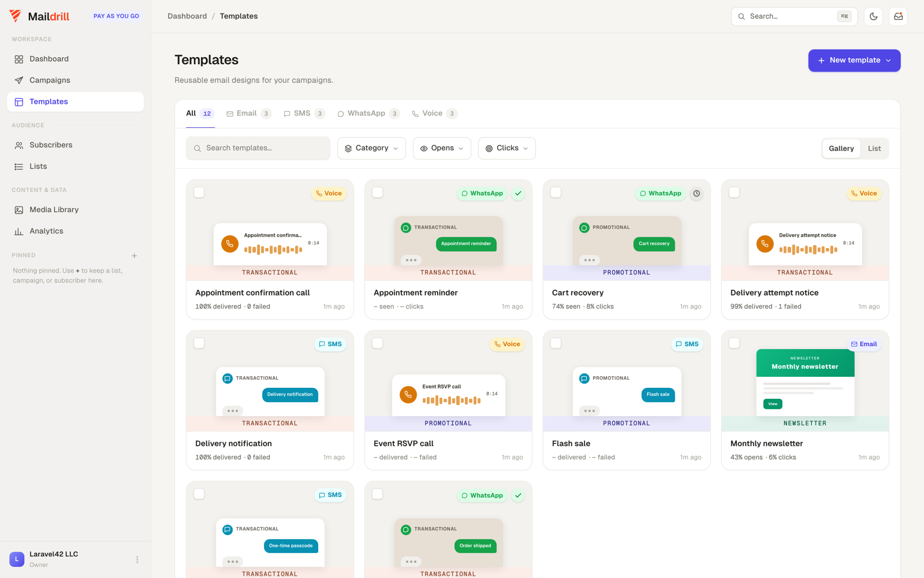Open the Flash sale template title
924x578 pixels.
(x=571, y=444)
